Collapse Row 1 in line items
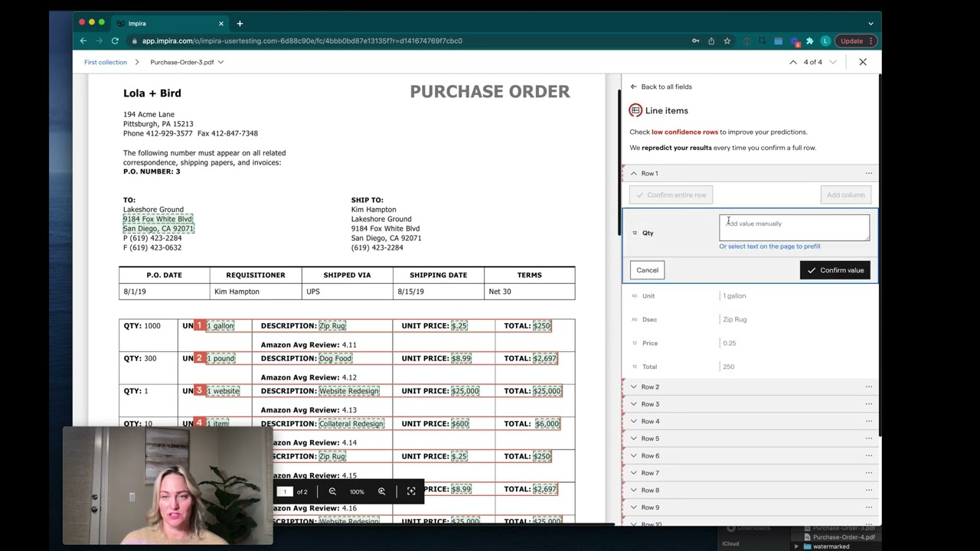The width and height of the screenshot is (980, 551). pyautogui.click(x=634, y=173)
